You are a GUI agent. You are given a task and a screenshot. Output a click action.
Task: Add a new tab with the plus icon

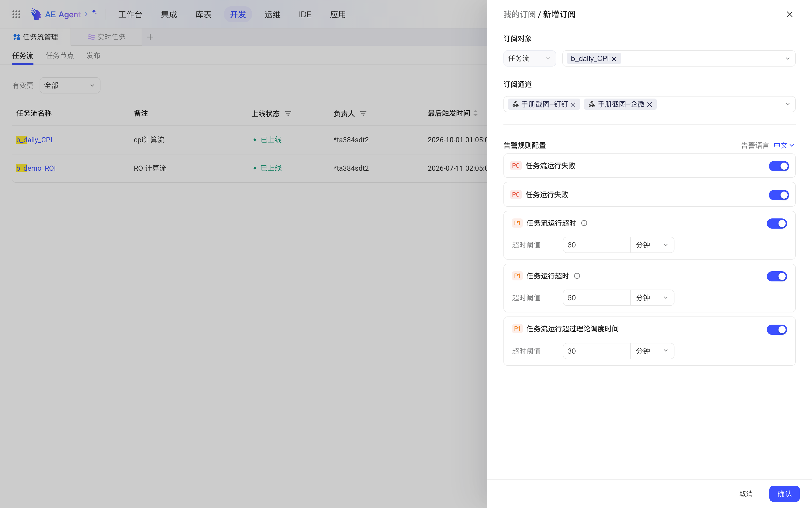(x=150, y=37)
